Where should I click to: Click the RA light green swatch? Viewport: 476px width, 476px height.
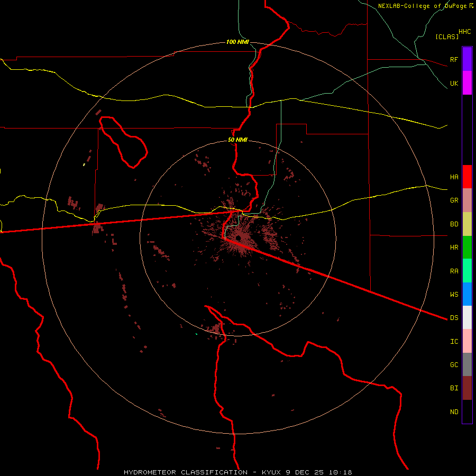(x=467, y=271)
